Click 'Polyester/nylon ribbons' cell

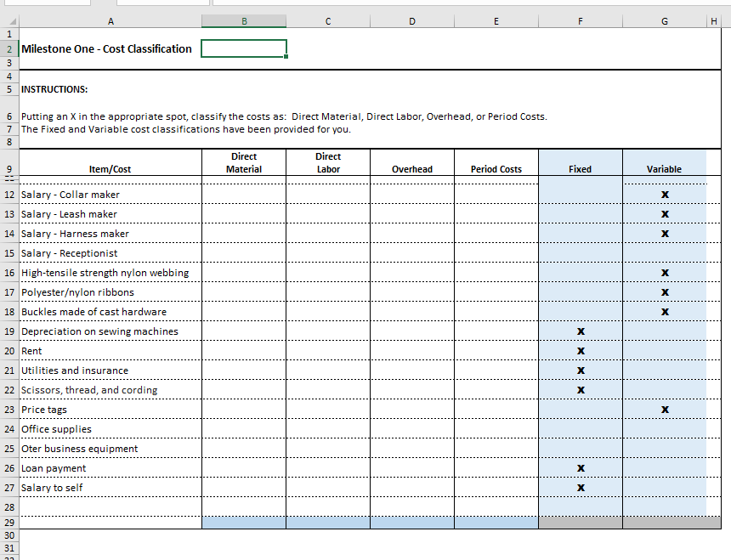coord(110,292)
